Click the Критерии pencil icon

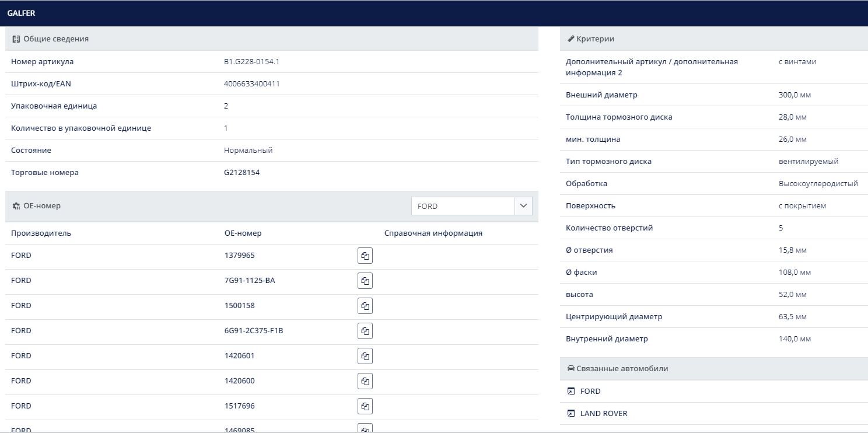[x=571, y=39]
